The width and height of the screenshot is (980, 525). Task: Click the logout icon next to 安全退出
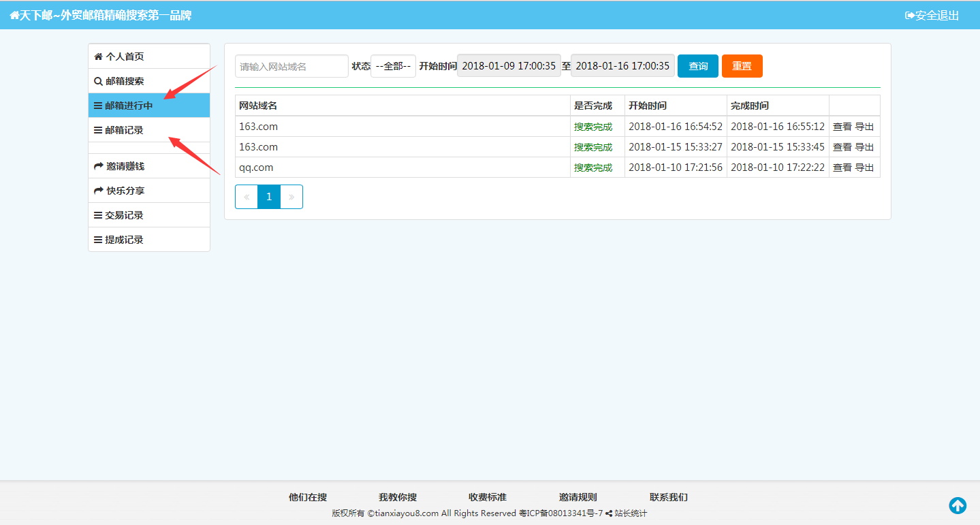click(909, 15)
